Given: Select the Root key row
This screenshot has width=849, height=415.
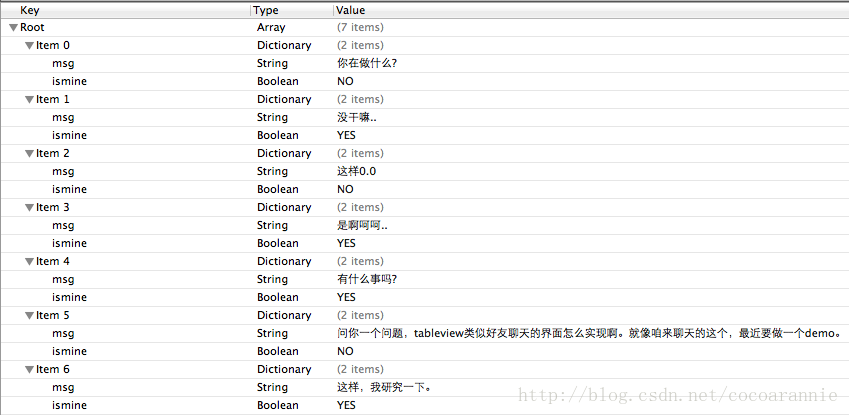Looking at the screenshot, I should [x=32, y=27].
